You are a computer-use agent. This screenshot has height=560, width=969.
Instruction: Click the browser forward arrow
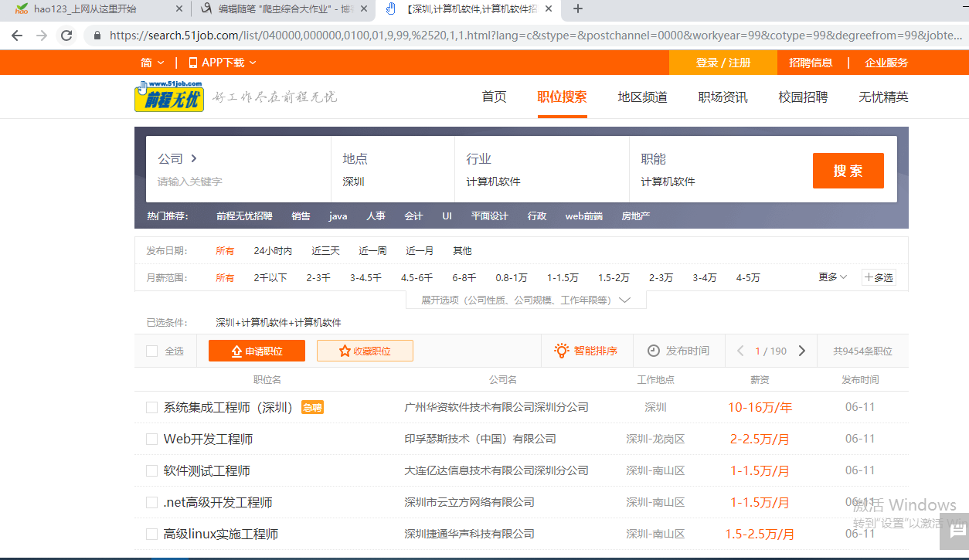pyautogui.click(x=42, y=36)
